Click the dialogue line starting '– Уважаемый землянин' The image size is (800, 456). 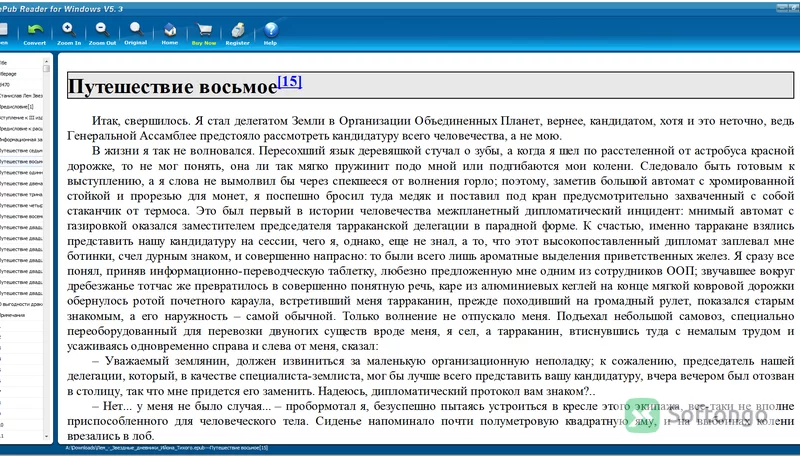pyautogui.click(x=431, y=376)
